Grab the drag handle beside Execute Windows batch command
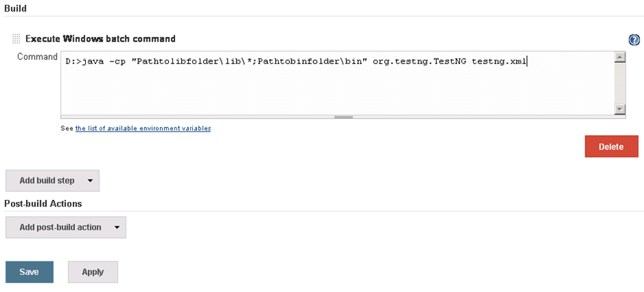Image resolution: width=644 pixels, height=292 pixels. coord(16,39)
